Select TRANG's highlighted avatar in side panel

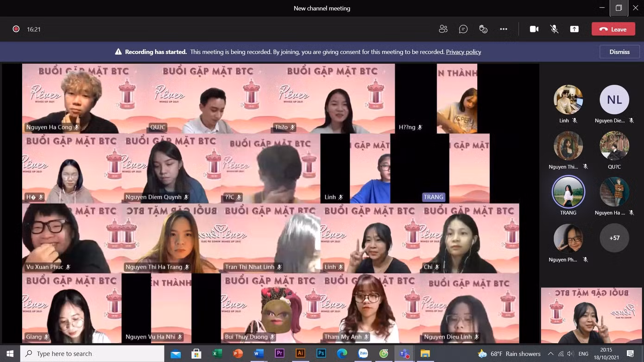[568, 192]
